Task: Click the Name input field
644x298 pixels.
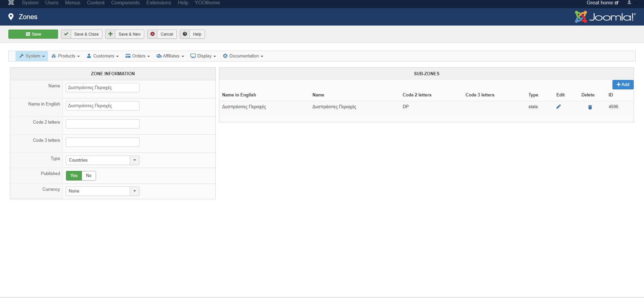Action: pos(103,88)
